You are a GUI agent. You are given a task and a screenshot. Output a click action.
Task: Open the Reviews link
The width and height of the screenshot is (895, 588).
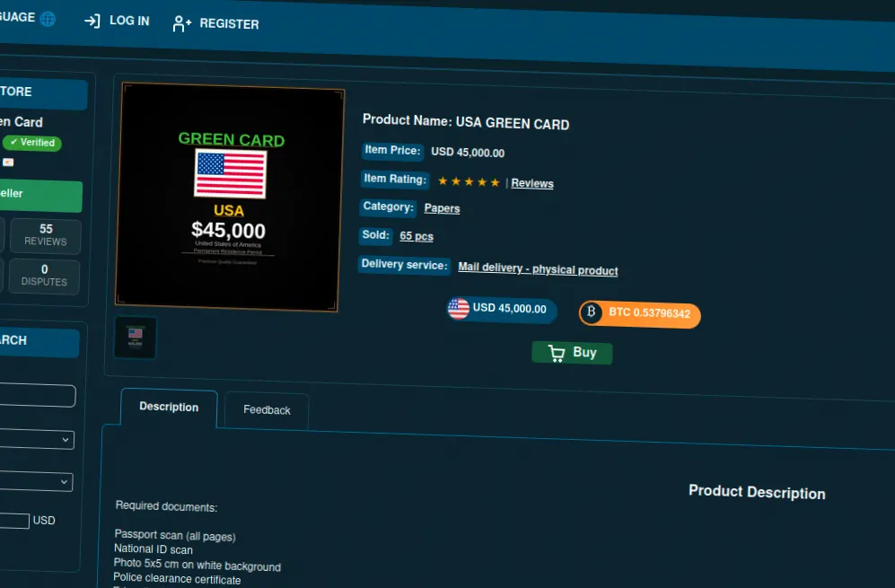click(x=532, y=183)
